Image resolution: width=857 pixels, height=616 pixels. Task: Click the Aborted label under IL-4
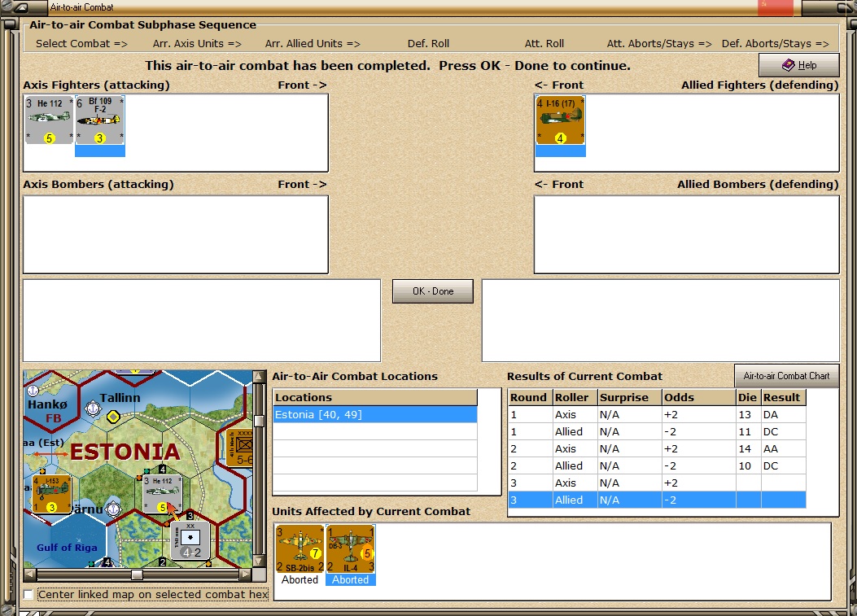pyautogui.click(x=350, y=580)
